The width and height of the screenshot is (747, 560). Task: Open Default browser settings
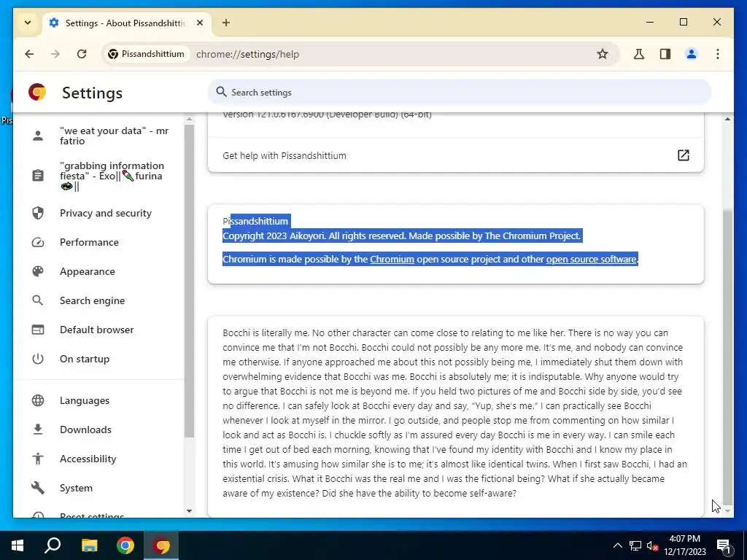point(100,330)
